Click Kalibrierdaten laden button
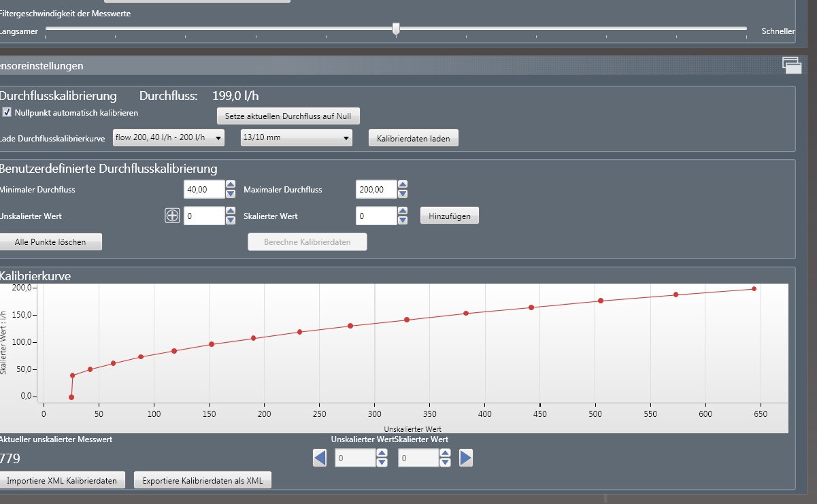817x504 pixels. point(414,138)
